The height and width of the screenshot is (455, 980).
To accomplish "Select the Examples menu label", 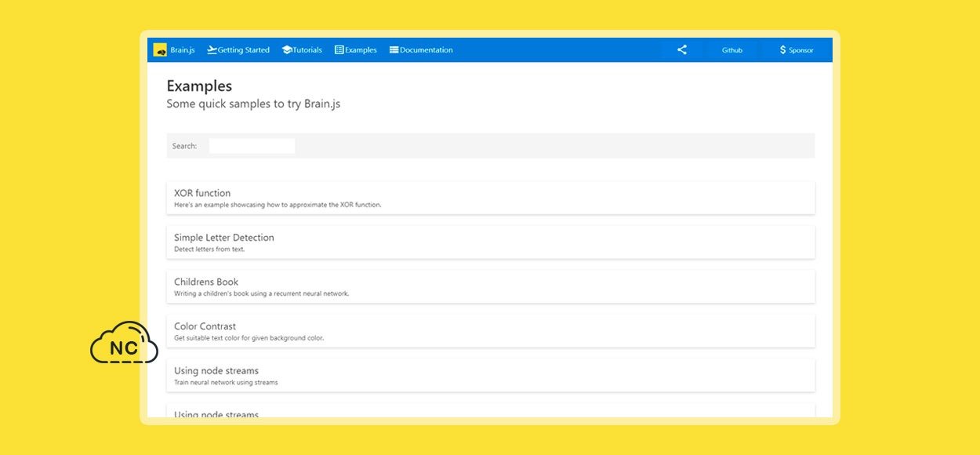I will coord(361,50).
